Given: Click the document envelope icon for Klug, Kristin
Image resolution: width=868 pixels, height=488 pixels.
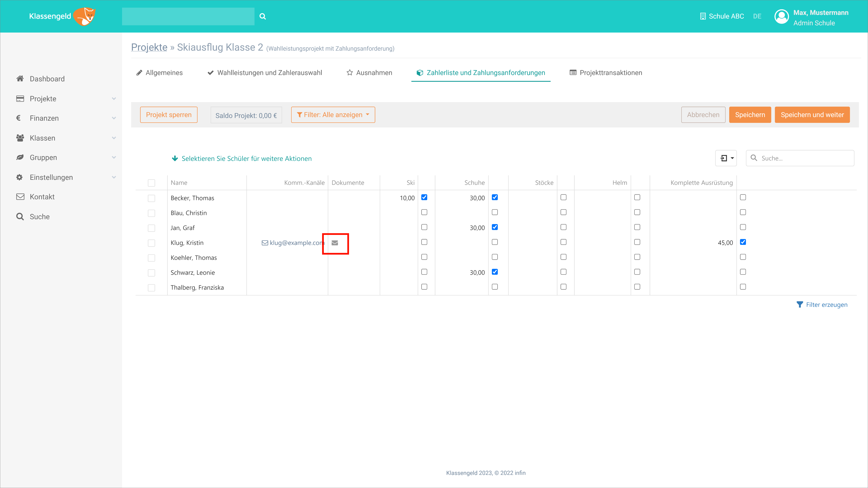Looking at the screenshot, I should pos(335,243).
